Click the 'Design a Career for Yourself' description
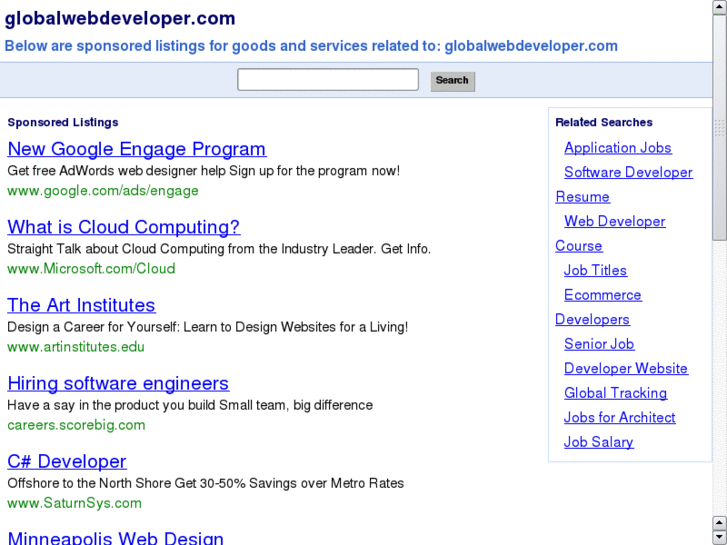 208,327
